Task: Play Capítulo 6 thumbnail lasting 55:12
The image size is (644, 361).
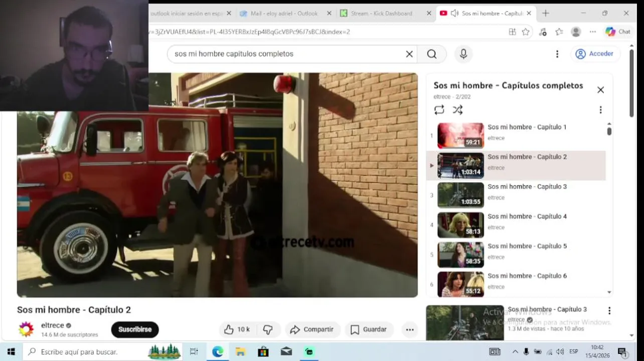Action: (460, 284)
